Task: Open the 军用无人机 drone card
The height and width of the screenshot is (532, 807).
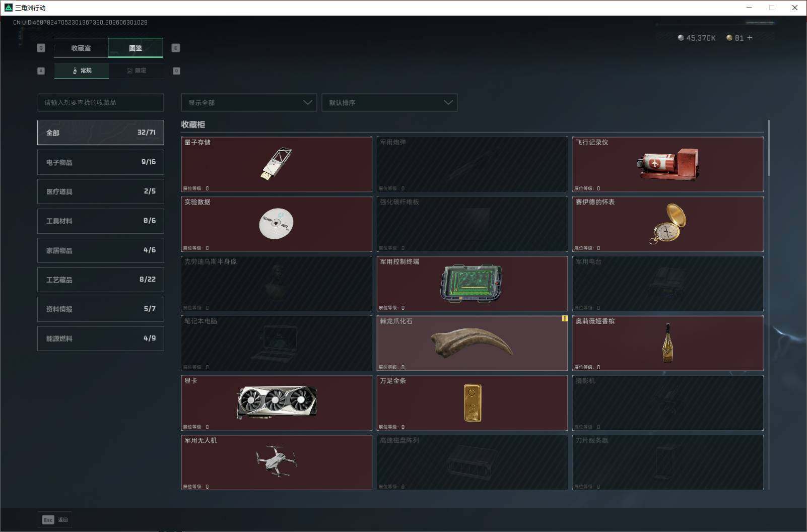Action: pos(277,462)
